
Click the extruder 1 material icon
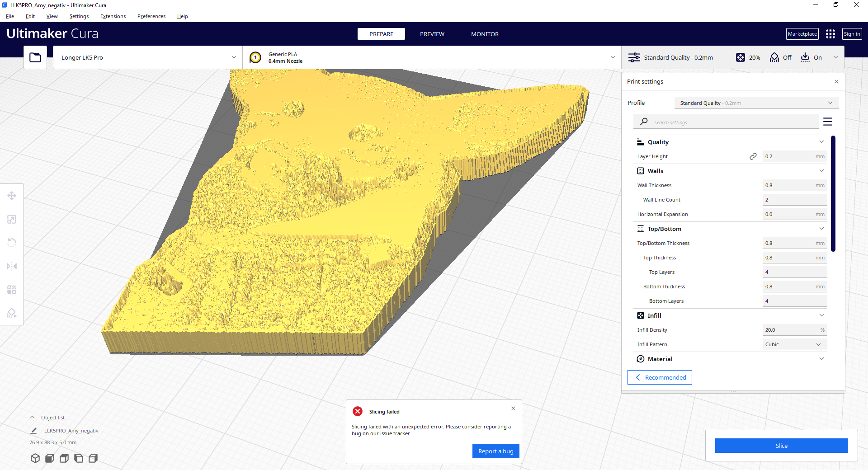[255, 57]
